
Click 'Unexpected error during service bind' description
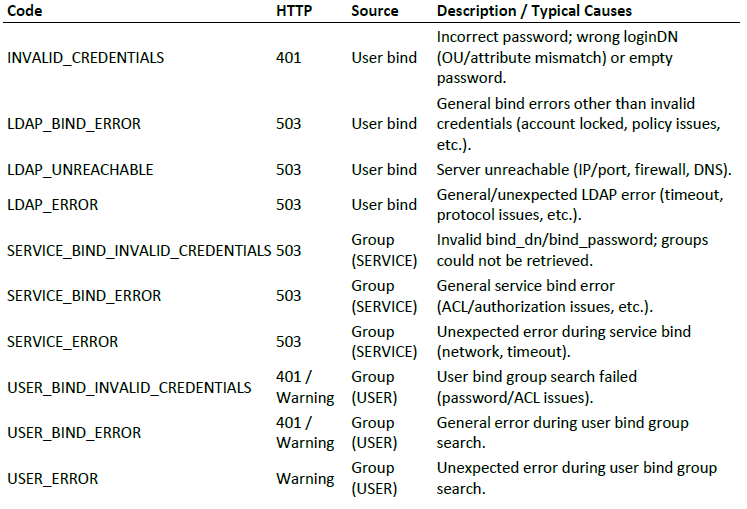tap(564, 342)
